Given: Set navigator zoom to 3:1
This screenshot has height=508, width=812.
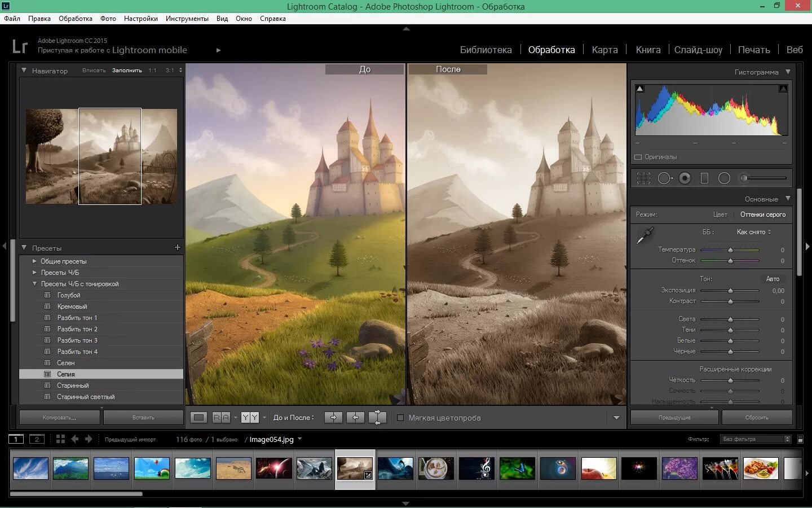Looking at the screenshot, I should pyautogui.click(x=170, y=71).
